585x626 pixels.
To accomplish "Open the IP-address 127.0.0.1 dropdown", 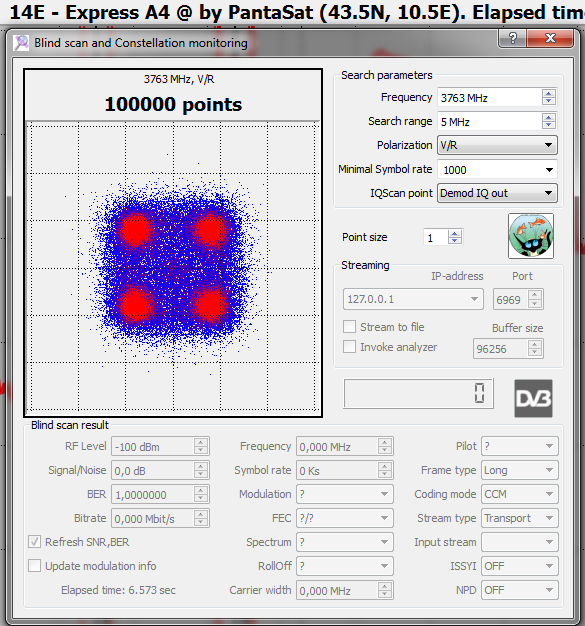I will click(x=413, y=299).
